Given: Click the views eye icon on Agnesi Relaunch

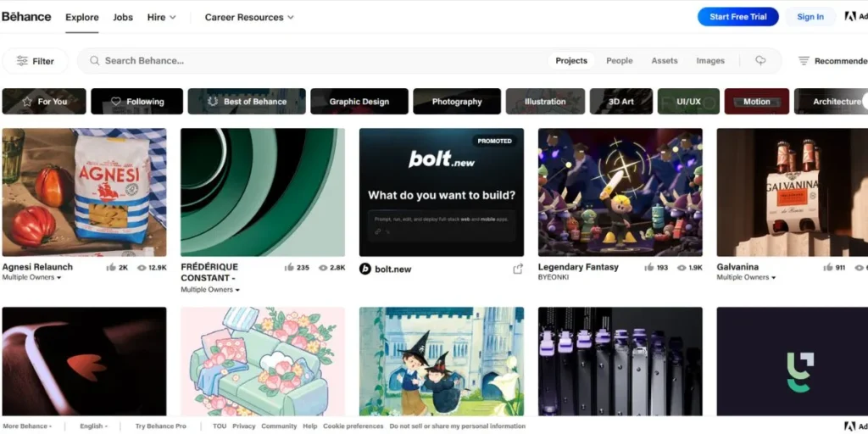Looking at the screenshot, I should (142, 267).
